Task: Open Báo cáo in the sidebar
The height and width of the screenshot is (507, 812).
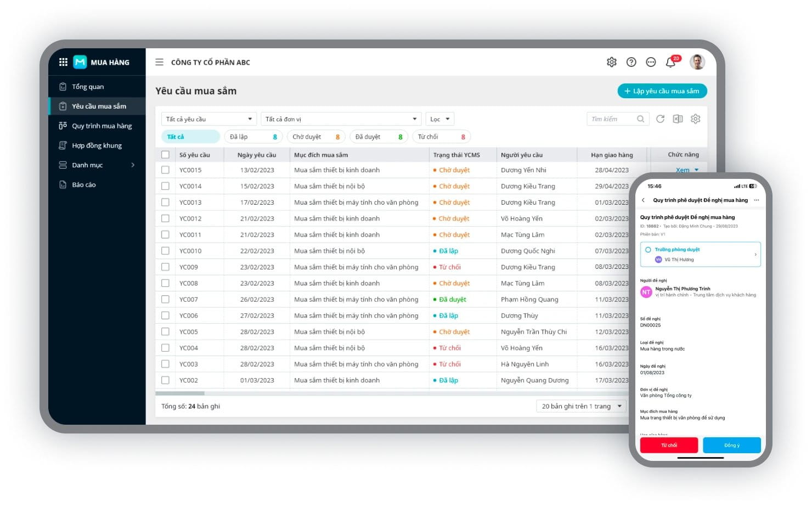Action: point(97,185)
